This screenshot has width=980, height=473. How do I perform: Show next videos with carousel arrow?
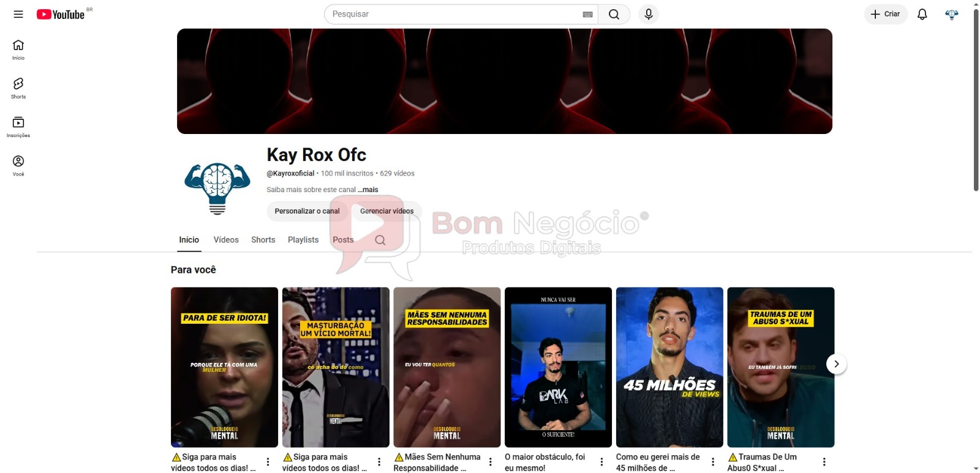coord(837,364)
